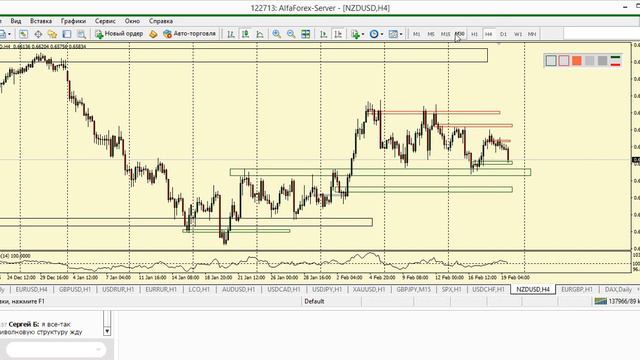Zoom out of the chart
Viewport: 640px width, 360px height.
pyautogui.click(x=291, y=34)
